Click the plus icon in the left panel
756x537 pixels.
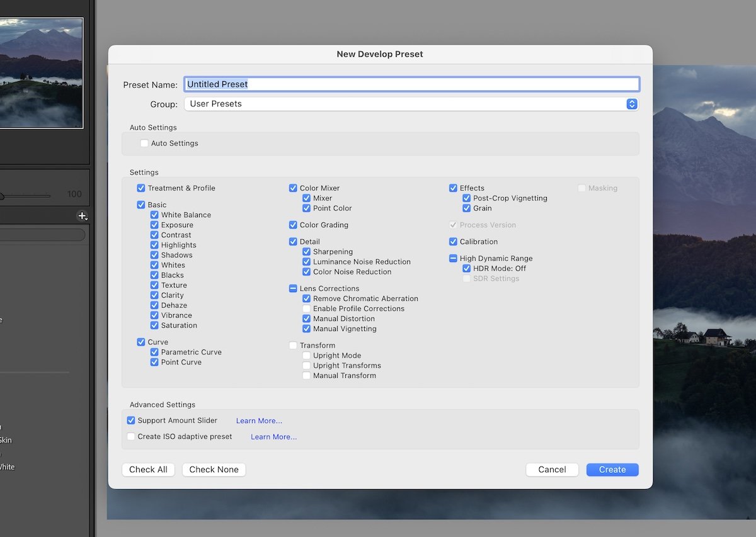coord(83,216)
